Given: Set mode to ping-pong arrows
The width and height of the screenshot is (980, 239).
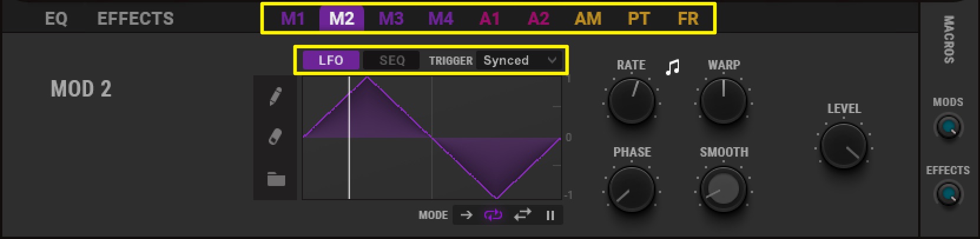Looking at the screenshot, I should 522,215.
